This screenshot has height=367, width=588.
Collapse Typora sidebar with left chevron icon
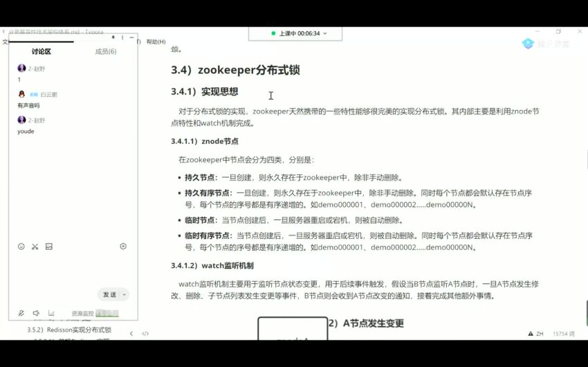[x=131, y=334]
